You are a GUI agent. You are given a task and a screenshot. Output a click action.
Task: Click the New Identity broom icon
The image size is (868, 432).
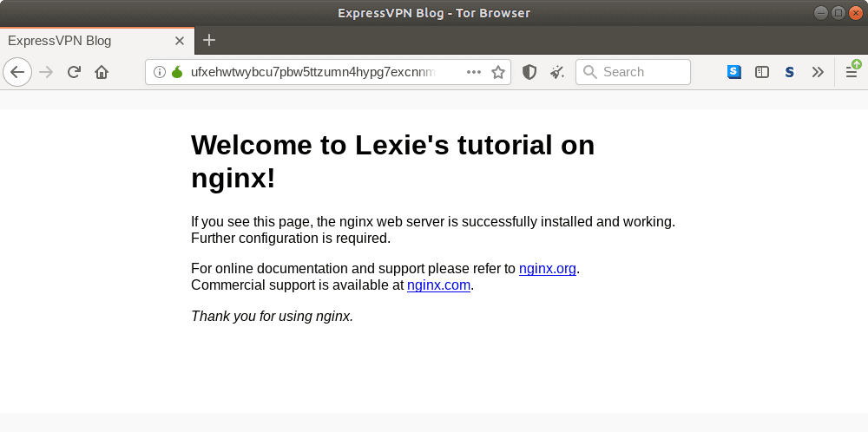[x=557, y=72]
